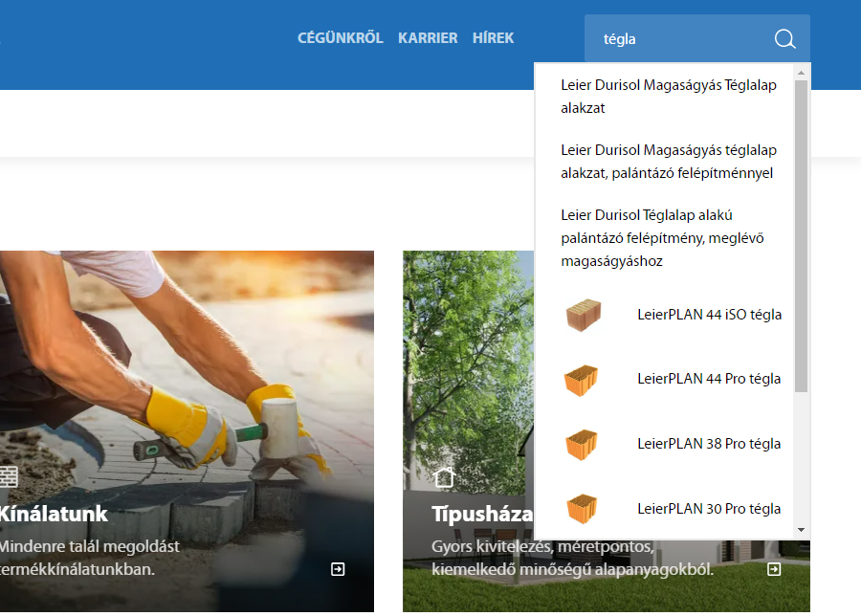Viewport: 861px width, 616px height.
Task: Click LeierPLAN 30 Pro brick thumbnail
Action: (x=581, y=509)
